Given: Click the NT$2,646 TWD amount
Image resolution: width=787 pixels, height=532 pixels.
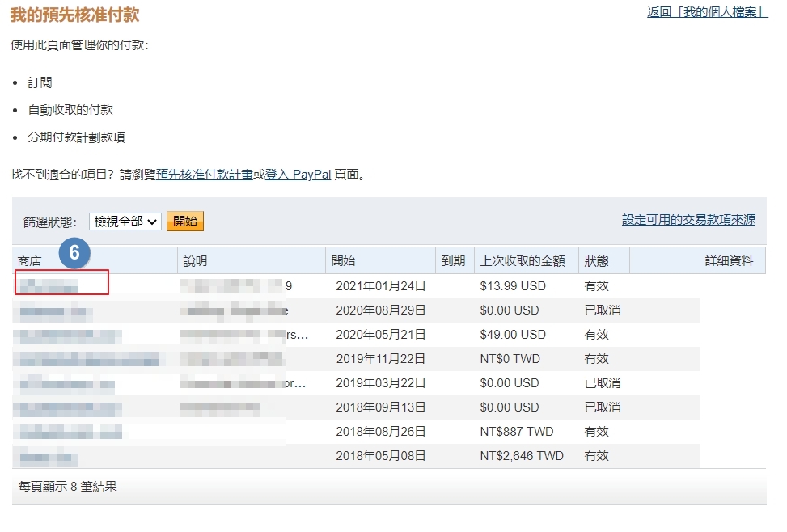Looking at the screenshot, I should (x=522, y=456).
